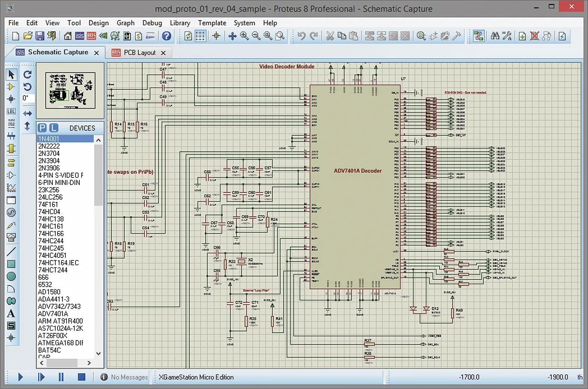The image size is (588, 389).
Task: Click the device list up arrow
Action: coord(98,140)
